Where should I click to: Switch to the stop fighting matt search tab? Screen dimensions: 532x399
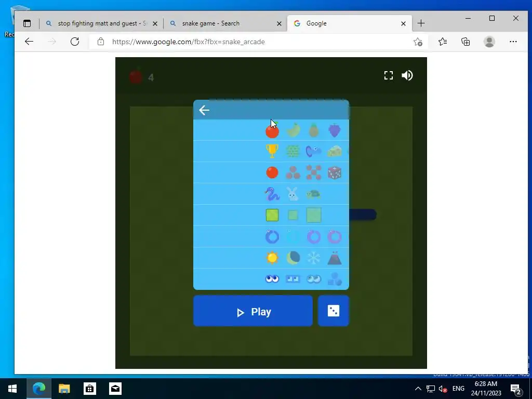click(102, 23)
